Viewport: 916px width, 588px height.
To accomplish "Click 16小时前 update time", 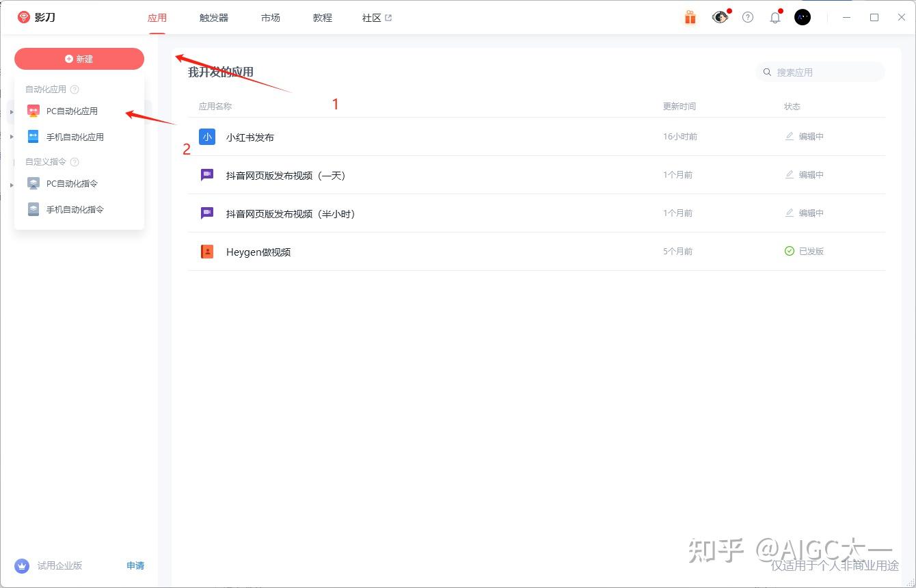I will point(680,137).
